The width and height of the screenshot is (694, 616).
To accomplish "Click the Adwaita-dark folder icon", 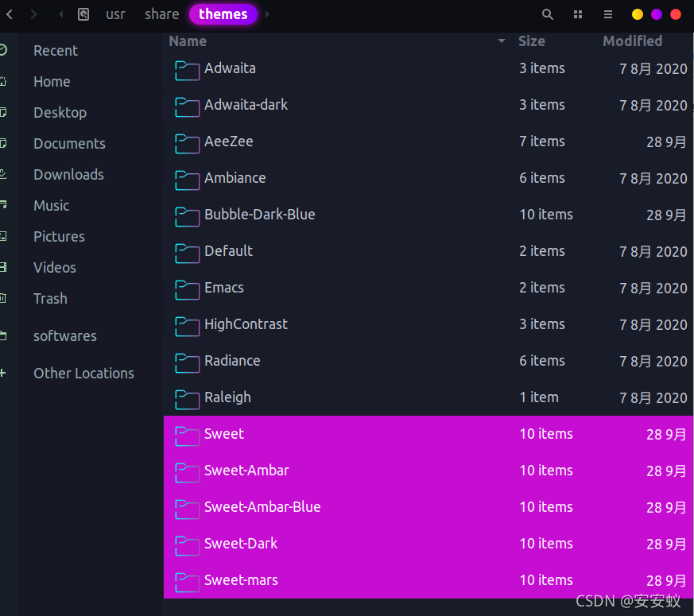I will pyautogui.click(x=187, y=107).
